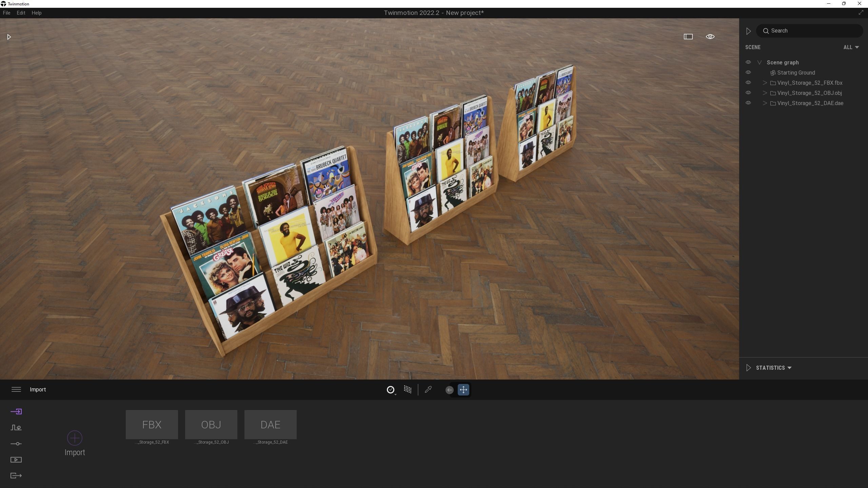Select the Scene graph label
The image size is (868, 488).
tap(783, 62)
